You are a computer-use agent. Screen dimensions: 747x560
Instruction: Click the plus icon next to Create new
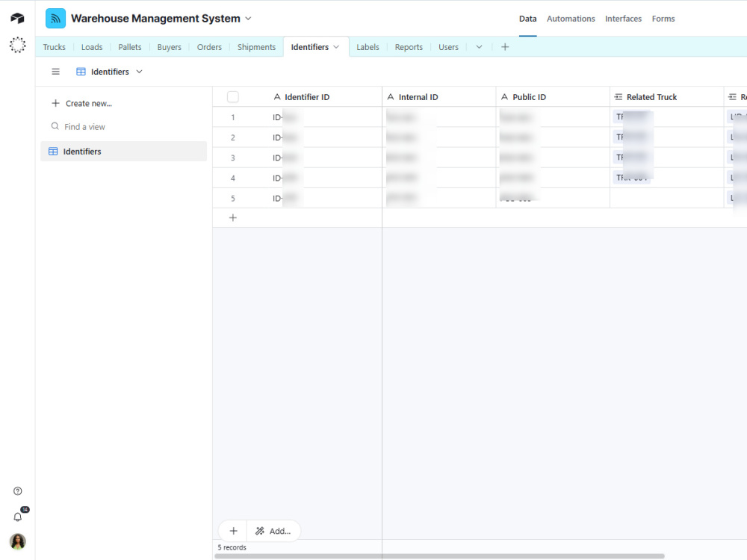click(56, 103)
